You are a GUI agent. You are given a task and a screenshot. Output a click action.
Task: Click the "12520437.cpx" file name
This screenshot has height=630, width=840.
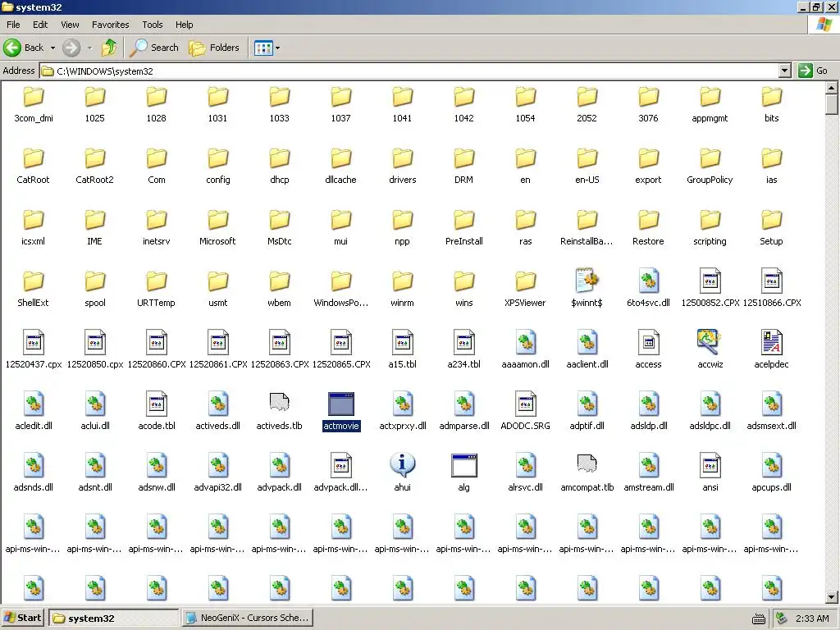33,364
